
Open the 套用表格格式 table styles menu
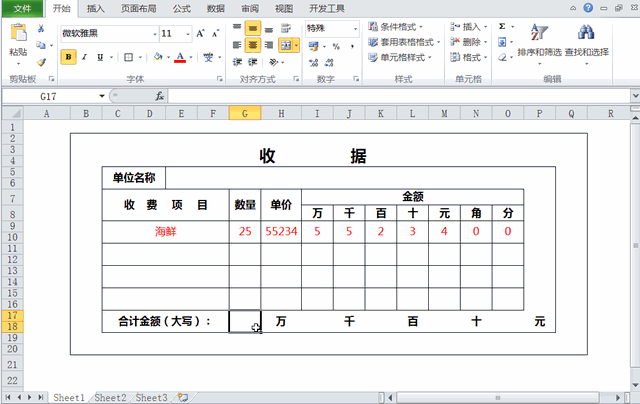point(404,42)
